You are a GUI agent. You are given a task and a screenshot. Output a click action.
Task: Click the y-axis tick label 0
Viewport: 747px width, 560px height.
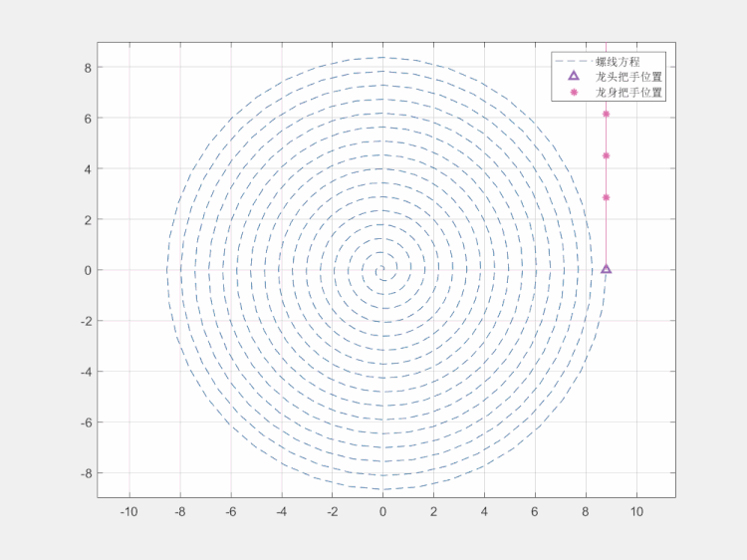point(88,270)
